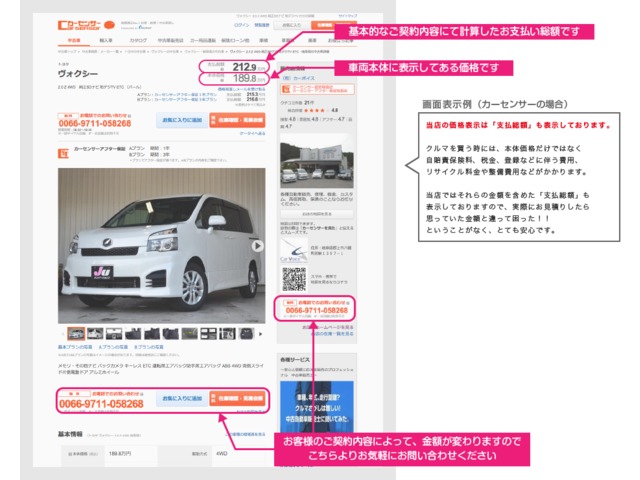Image resolution: width=640 pixels, height=480 pixels.
Task: Click the blue advertisement banner under 各種サービス
Action: pos(317,406)
